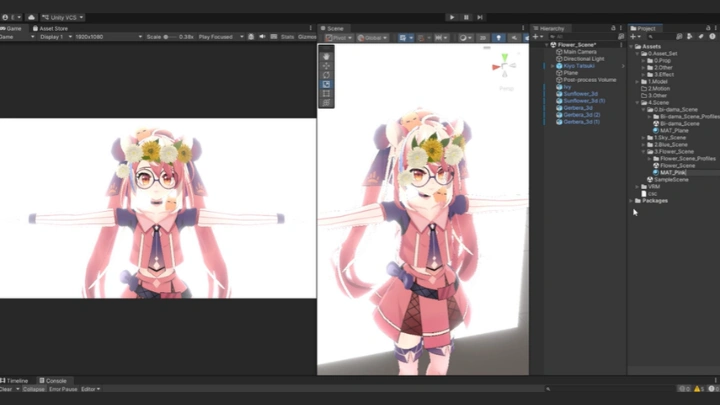Lock the Hierarchy panel

click(613, 28)
